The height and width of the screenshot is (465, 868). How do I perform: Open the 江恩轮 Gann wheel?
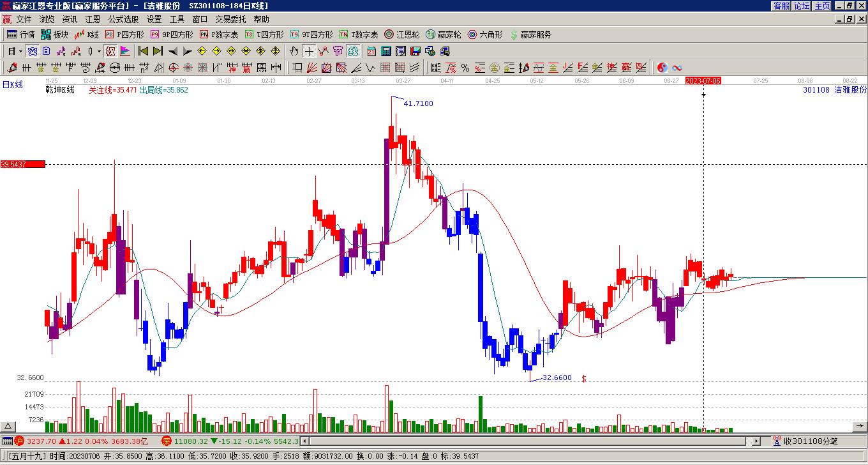coord(402,34)
